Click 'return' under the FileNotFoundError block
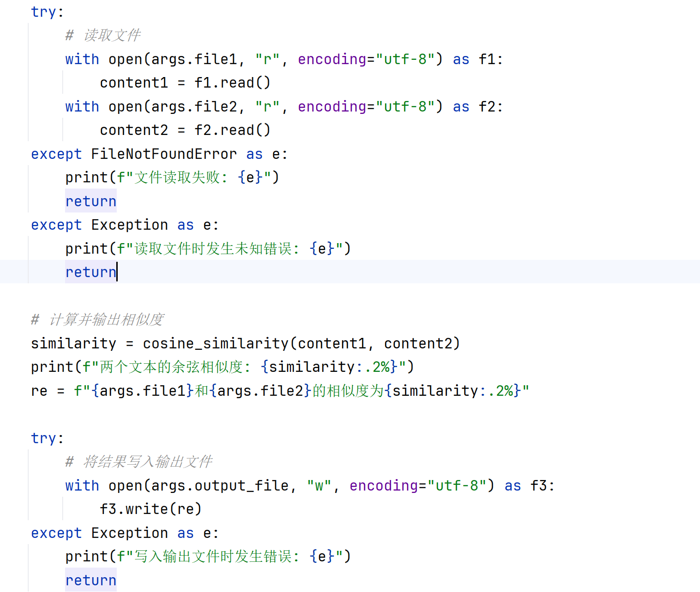700x592 pixels. 91,201
